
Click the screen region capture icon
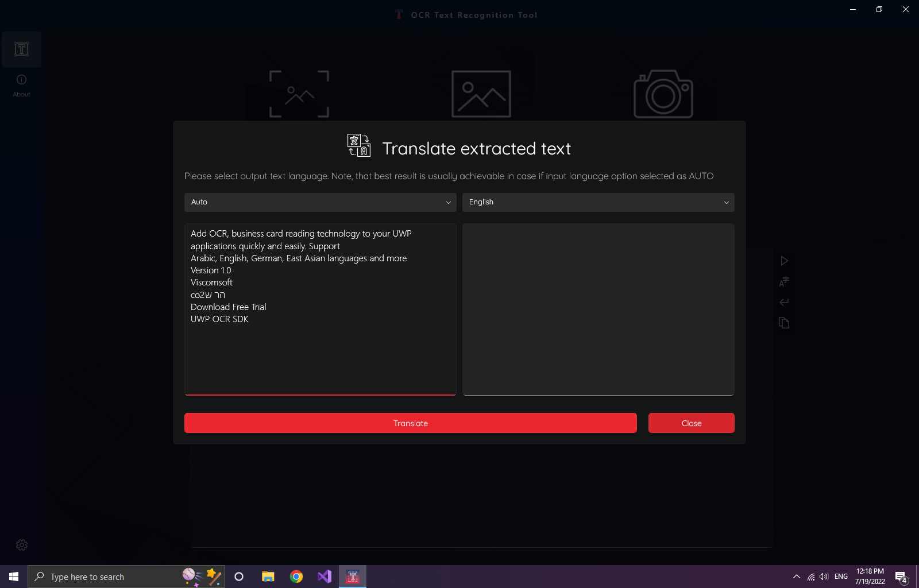click(x=299, y=94)
